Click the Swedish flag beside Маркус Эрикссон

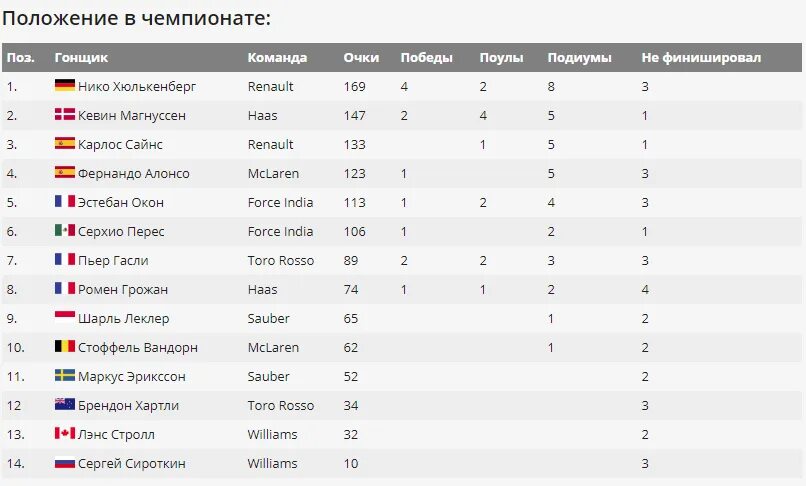[x=65, y=375]
